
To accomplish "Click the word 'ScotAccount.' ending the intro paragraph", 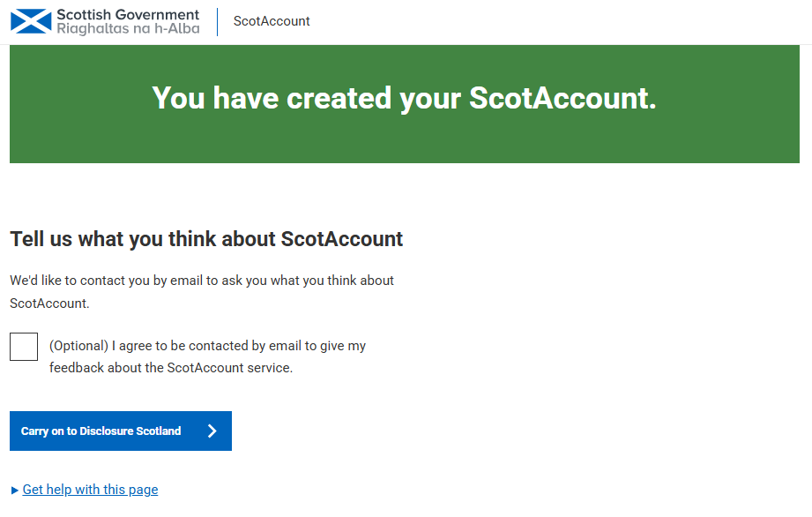I will pyautogui.click(x=49, y=303).
